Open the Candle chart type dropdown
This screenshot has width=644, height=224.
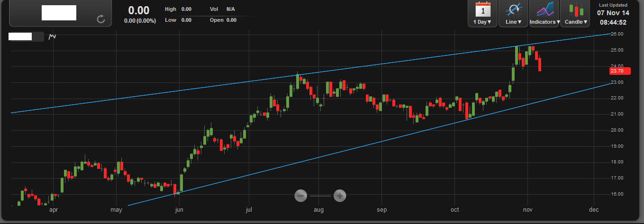tap(576, 22)
